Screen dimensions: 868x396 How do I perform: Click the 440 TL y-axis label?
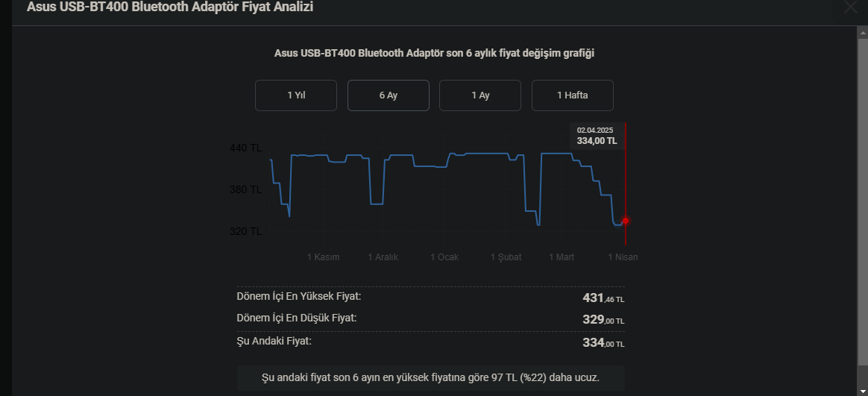[x=246, y=148]
